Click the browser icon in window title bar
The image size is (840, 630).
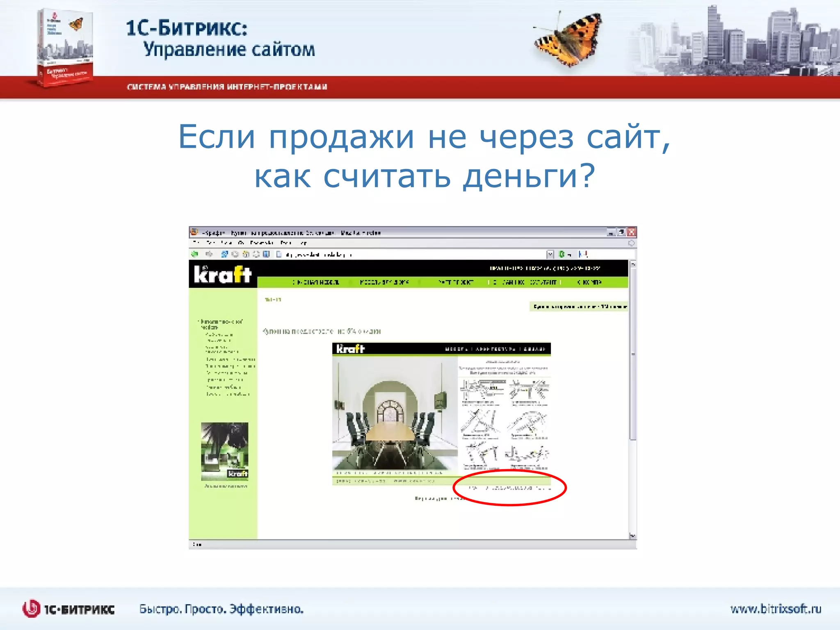tap(194, 232)
